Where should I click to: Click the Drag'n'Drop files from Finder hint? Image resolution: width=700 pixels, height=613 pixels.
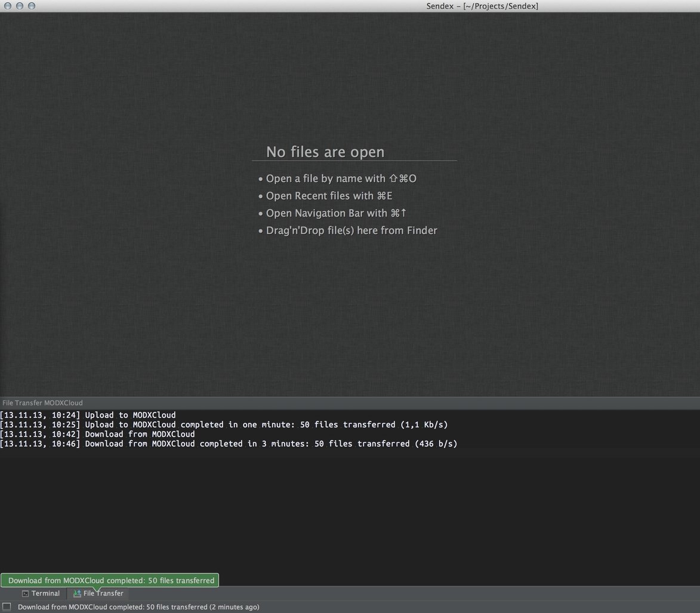click(351, 230)
